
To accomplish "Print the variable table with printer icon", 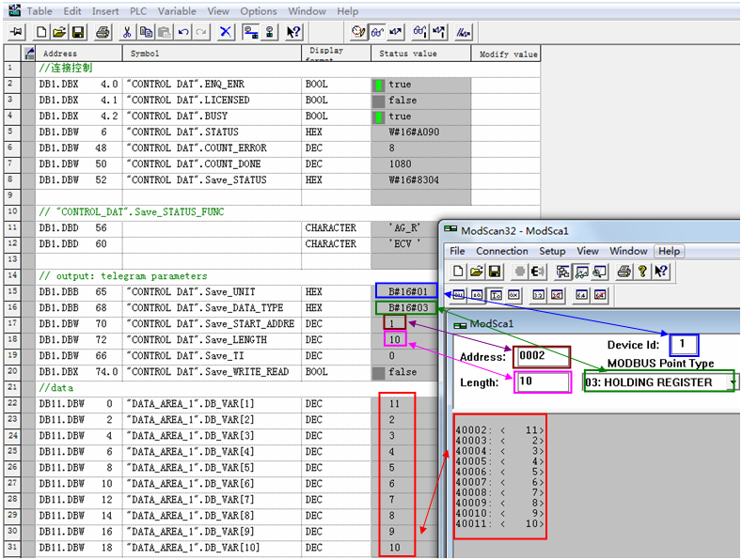I will point(103,32).
